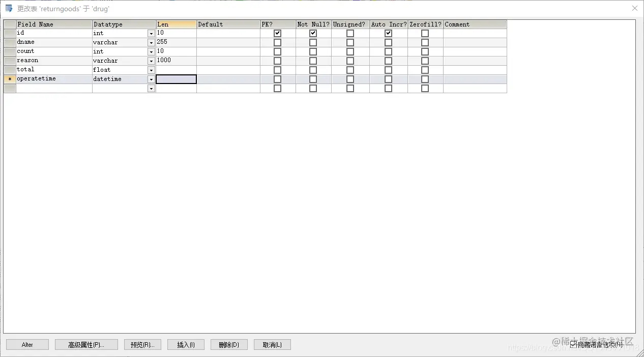Click the insert (插入) button
Screen dimensions: 644x357
[186, 345]
